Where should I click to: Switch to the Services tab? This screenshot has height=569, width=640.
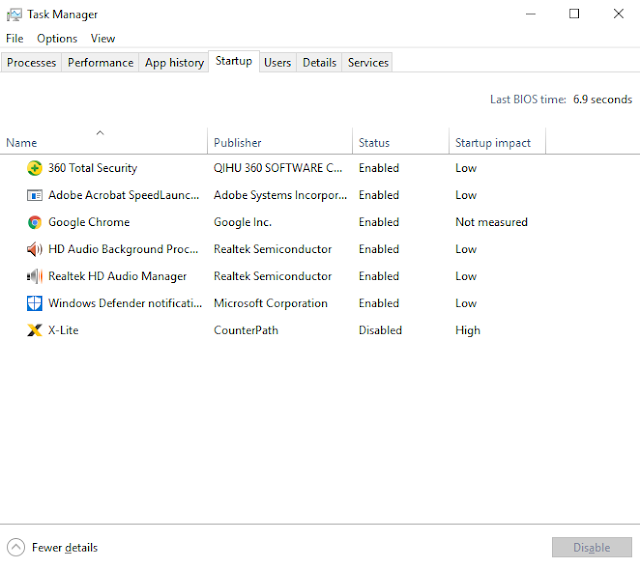tap(368, 62)
